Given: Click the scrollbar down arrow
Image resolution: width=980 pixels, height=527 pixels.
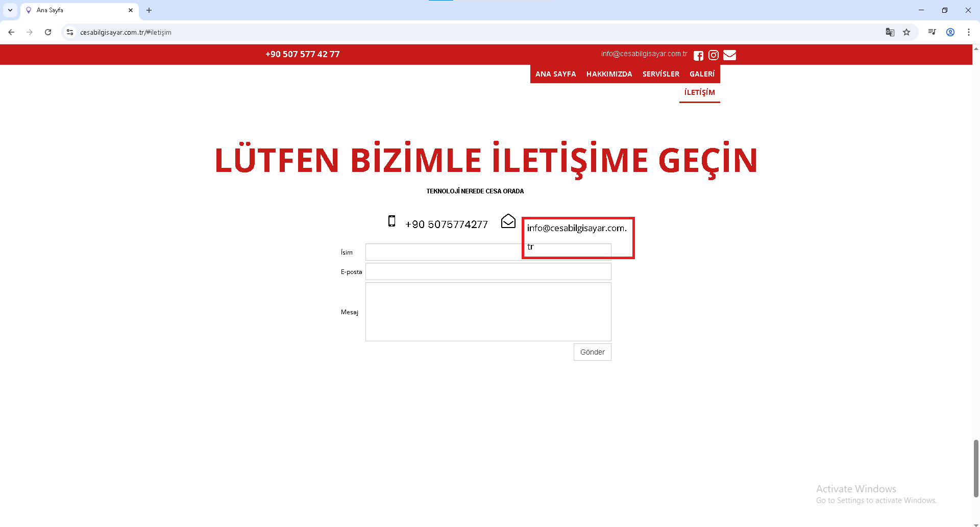Looking at the screenshot, I should 976,524.
